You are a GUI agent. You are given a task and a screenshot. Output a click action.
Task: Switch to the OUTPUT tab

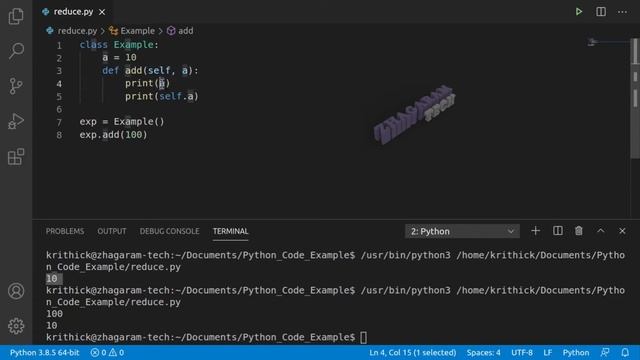coord(111,231)
